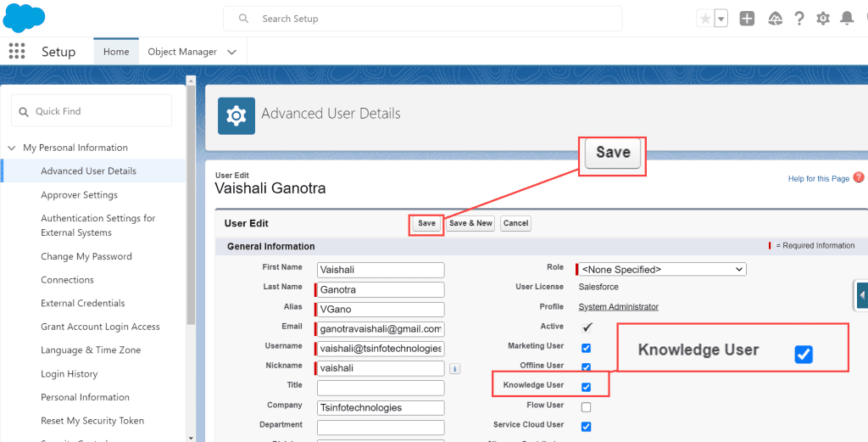The image size is (868, 442).
Task: Click the search magnifier in Search Setup
Action: 243,19
